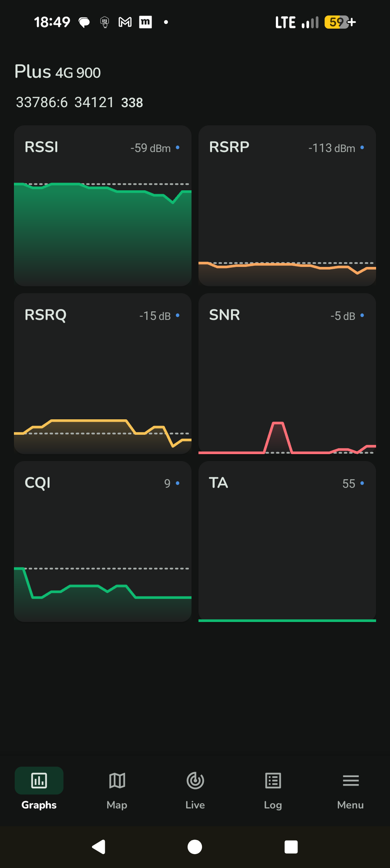The image size is (390, 868).
Task: Tap the Android recents square button
Action: coord(291,847)
